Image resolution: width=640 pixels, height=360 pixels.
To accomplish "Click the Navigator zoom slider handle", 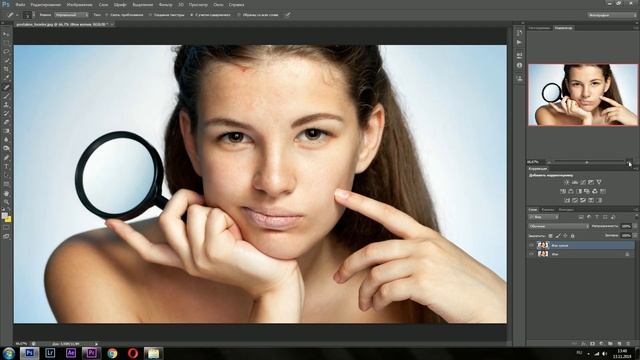I will pyautogui.click(x=587, y=162).
